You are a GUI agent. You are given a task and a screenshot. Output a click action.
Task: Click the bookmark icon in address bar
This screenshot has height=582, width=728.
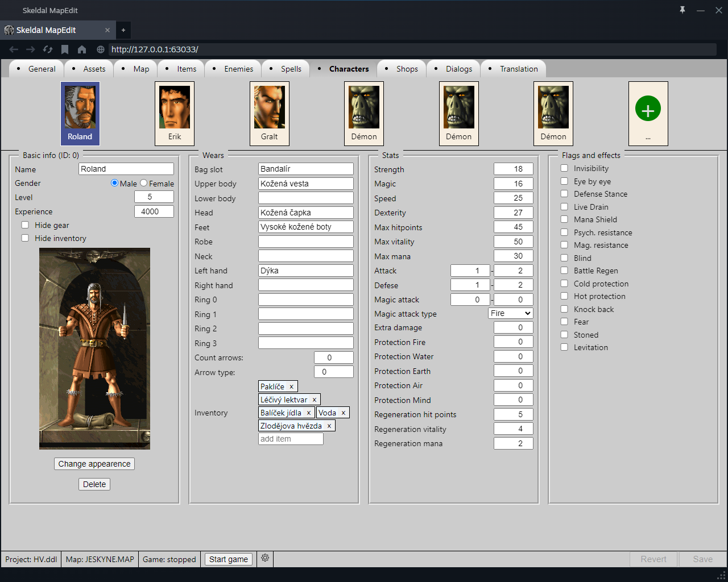65,49
